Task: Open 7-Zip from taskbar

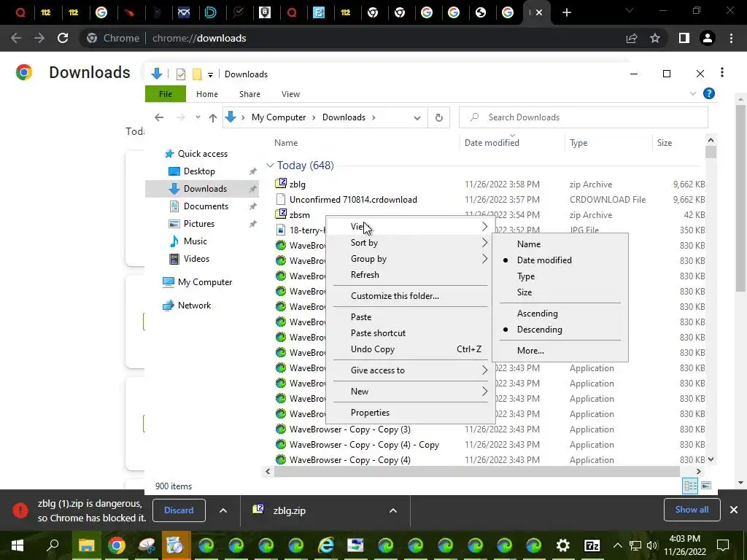Action: pos(592,545)
